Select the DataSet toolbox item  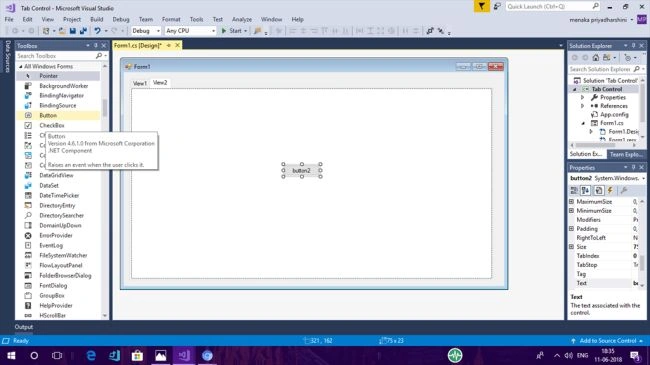58,185
